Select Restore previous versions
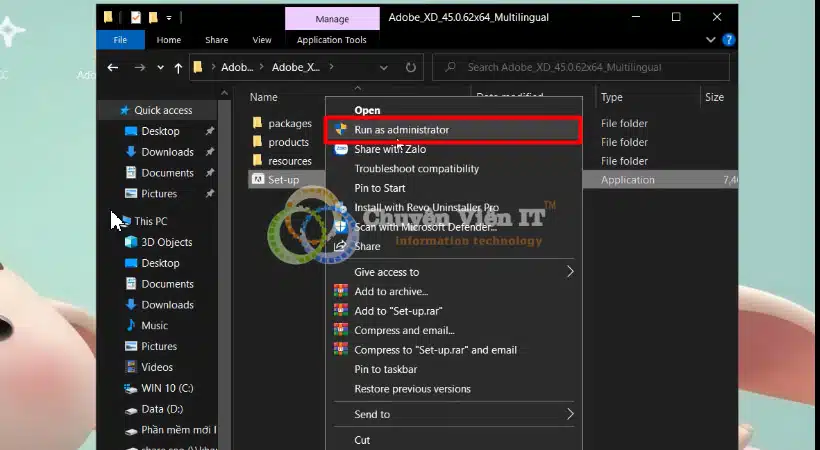This screenshot has width=820, height=450. tap(454, 389)
